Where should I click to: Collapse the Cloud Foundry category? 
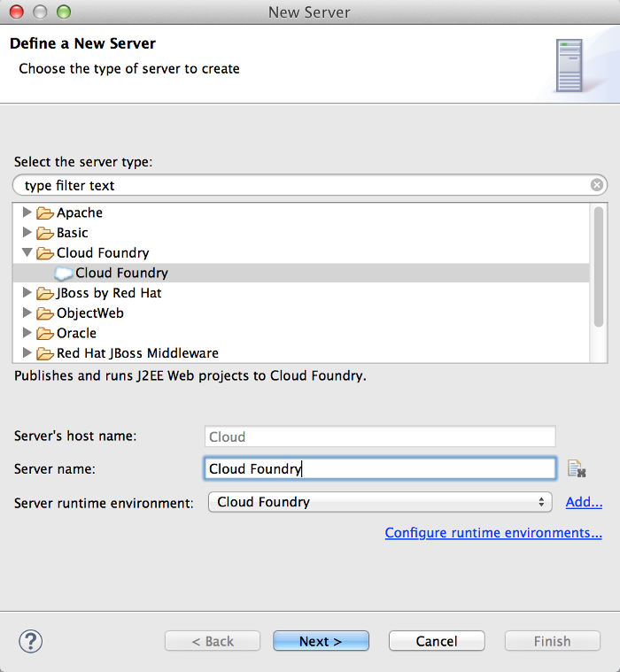pyautogui.click(x=27, y=253)
